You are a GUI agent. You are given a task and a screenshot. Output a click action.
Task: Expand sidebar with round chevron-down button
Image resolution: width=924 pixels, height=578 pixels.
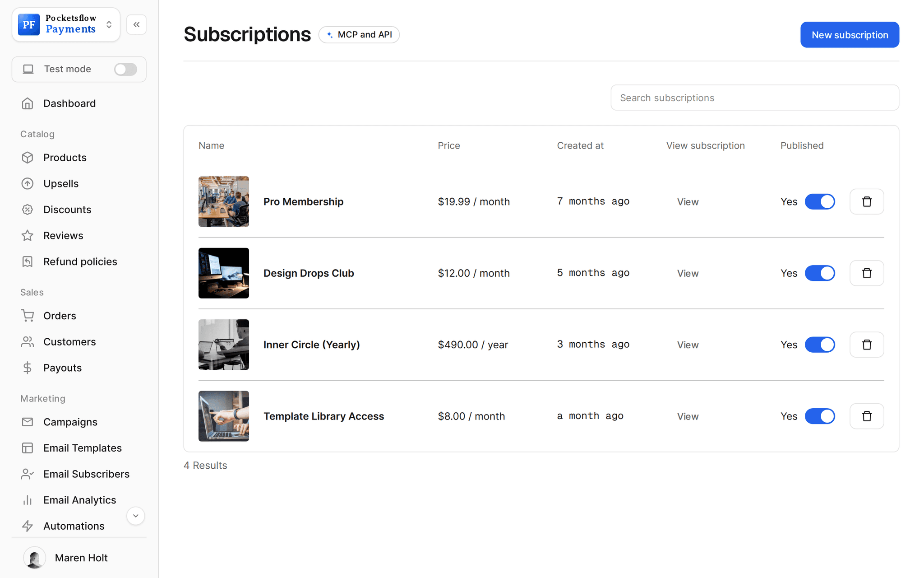[x=135, y=516]
